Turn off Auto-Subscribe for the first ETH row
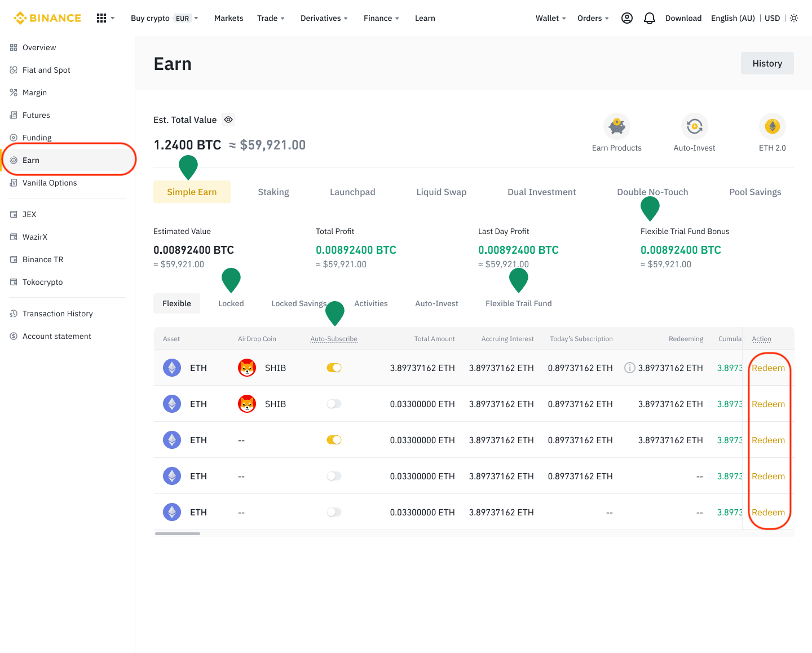 (x=334, y=368)
